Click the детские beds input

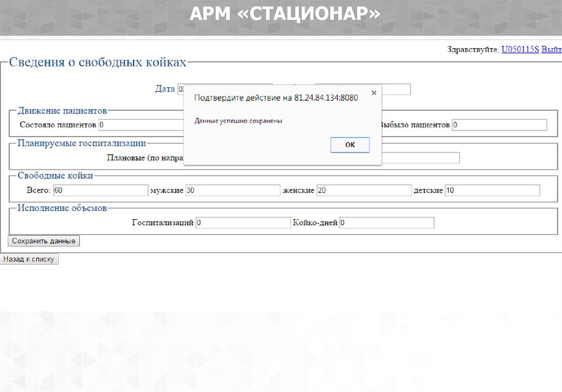[x=492, y=190]
